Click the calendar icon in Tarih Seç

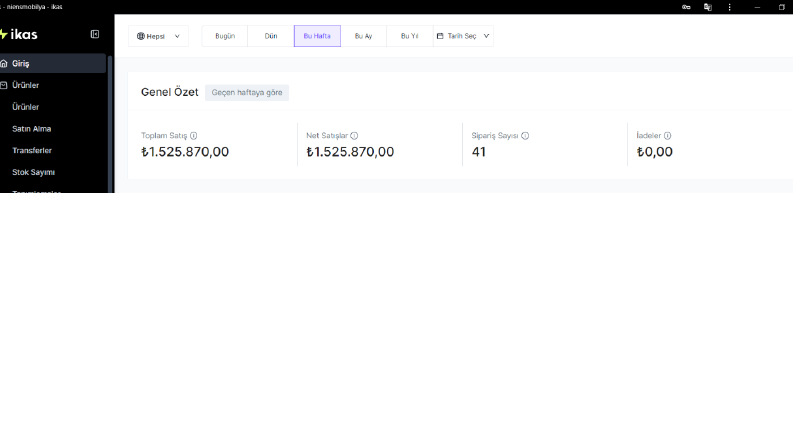coord(440,36)
